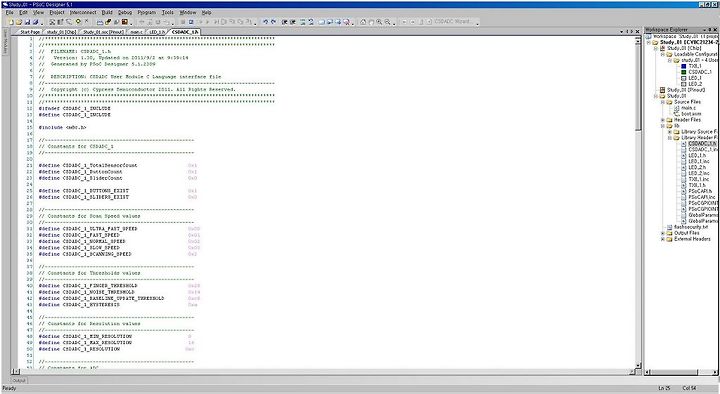Image resolution: width=720 pixels, height=394 pixels.
Task: Click the CSDADC_1_MAX_RESOLUTION define line
Action: pyautogui.click(x=117, y=343)
